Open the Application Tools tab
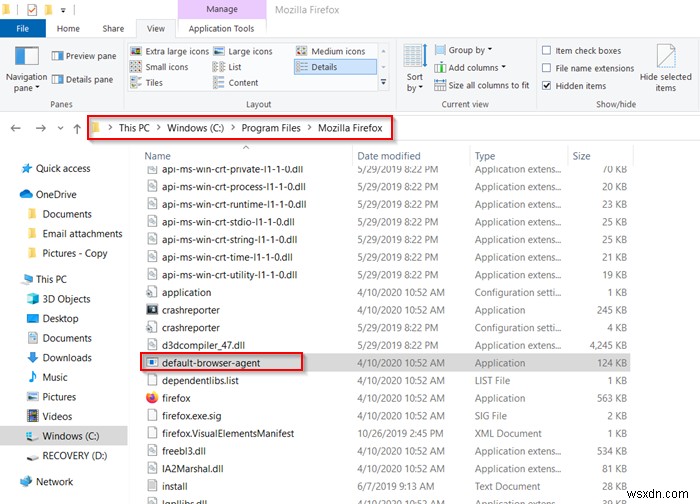This screenshot has width=700, height=504. [x=221, y=29]
